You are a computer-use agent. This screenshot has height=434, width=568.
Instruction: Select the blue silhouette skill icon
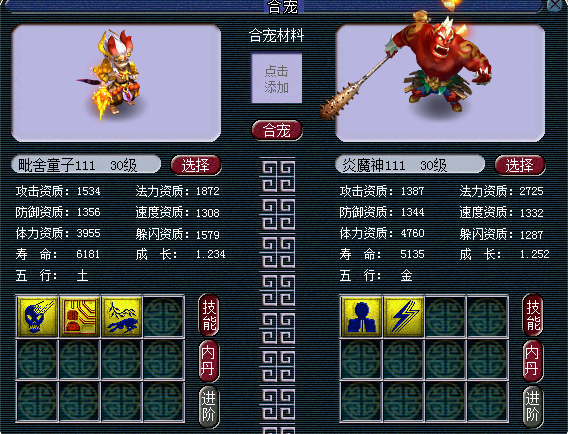(361, 317)
